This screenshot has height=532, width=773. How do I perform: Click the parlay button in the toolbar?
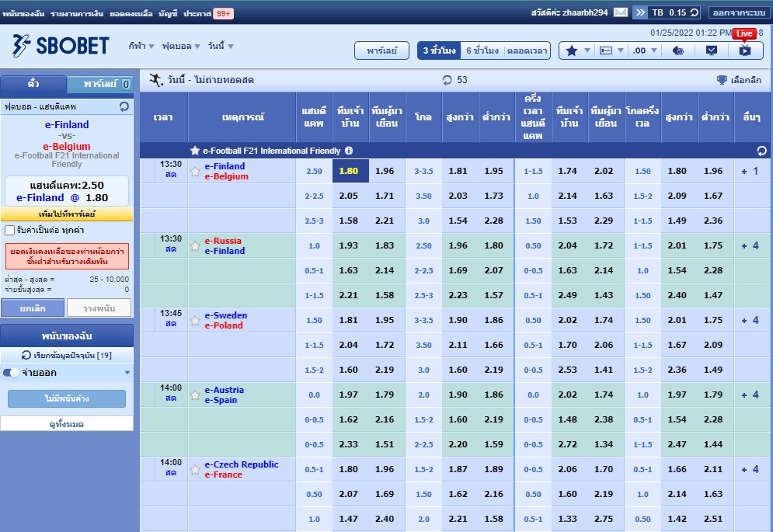[x=381, y=50]
